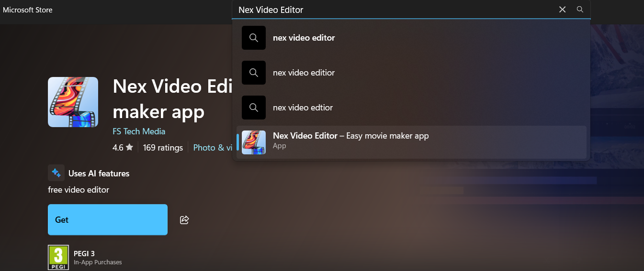
Task: Click the 4.6 star rating
Action: tap(123, 148)
